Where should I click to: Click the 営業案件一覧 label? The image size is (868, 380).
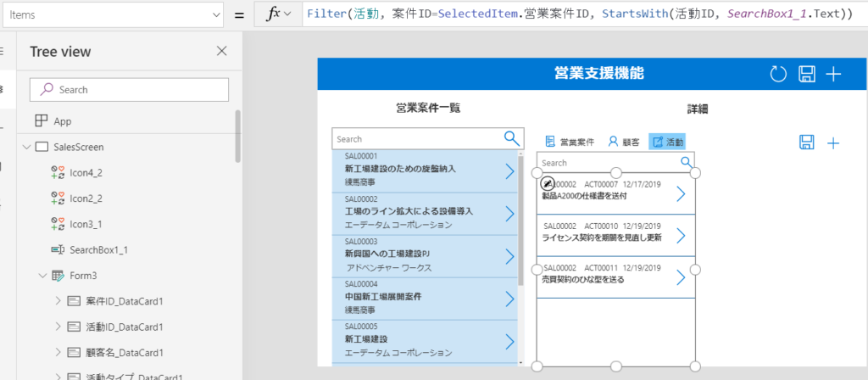tap(428, 108)
